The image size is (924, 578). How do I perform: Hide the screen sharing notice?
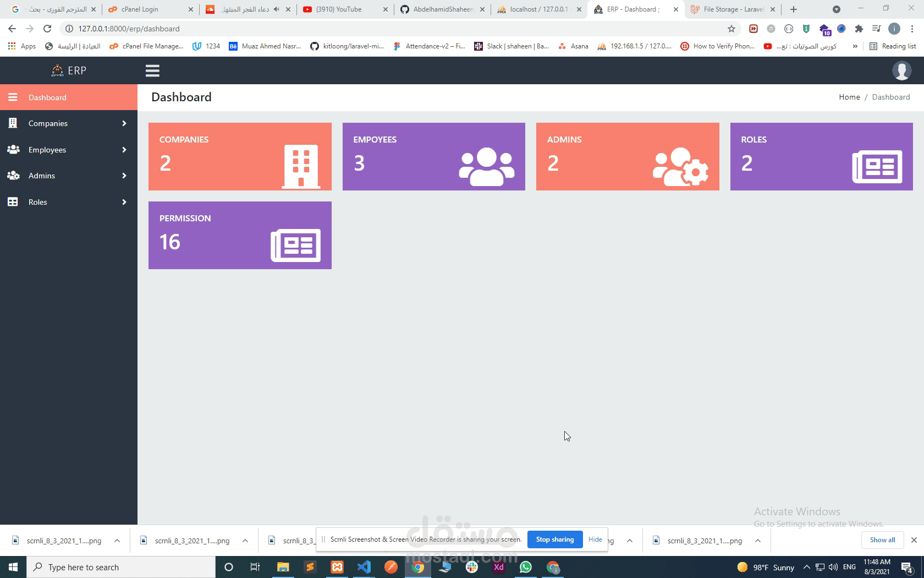(x=595, y=539)
